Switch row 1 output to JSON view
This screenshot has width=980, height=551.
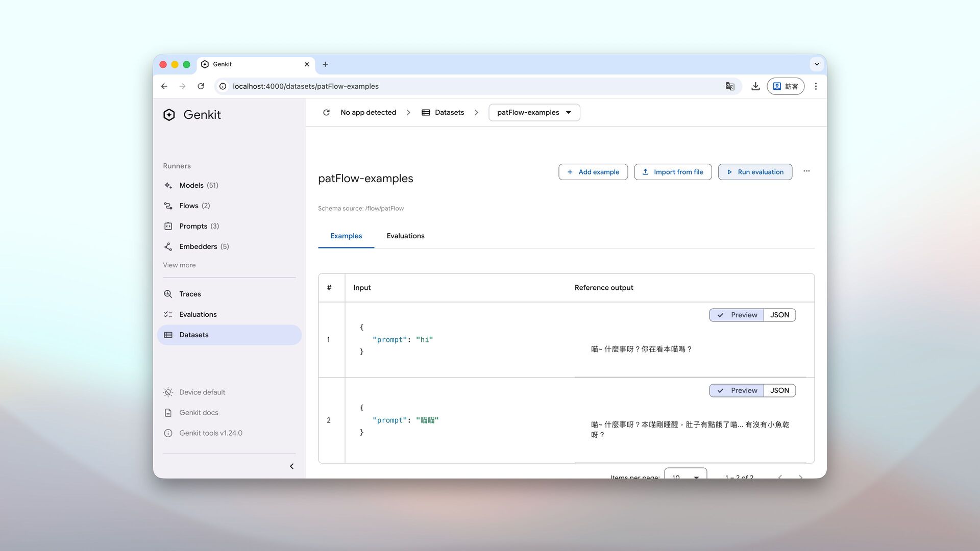(779, 315)
